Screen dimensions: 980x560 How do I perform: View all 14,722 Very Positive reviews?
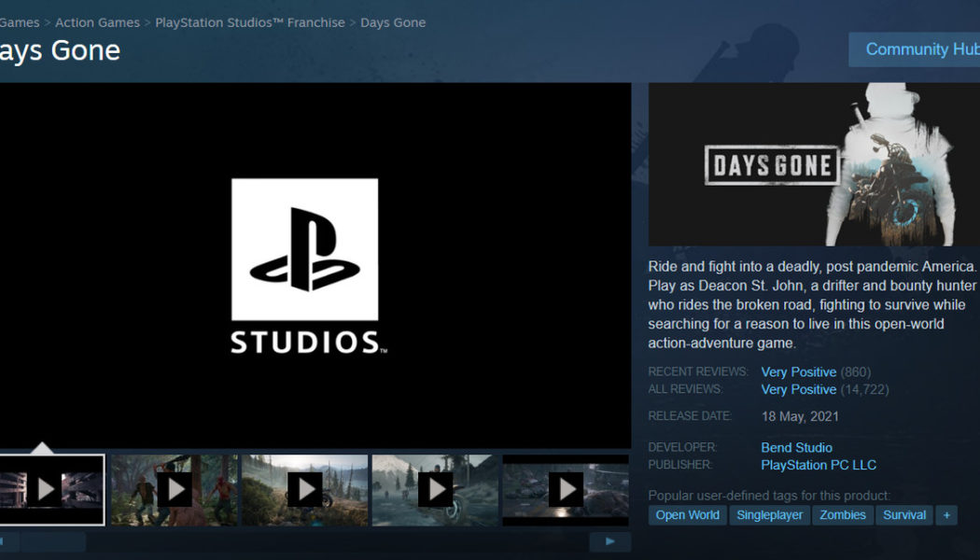798,389
